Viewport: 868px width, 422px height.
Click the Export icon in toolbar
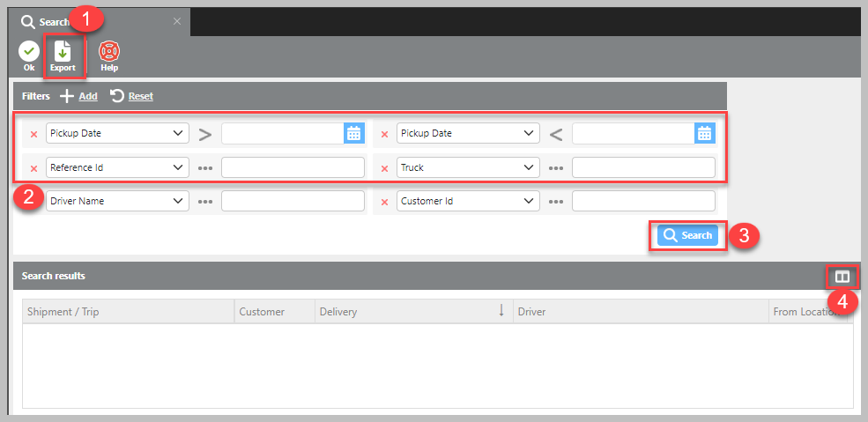pos(63,52)
